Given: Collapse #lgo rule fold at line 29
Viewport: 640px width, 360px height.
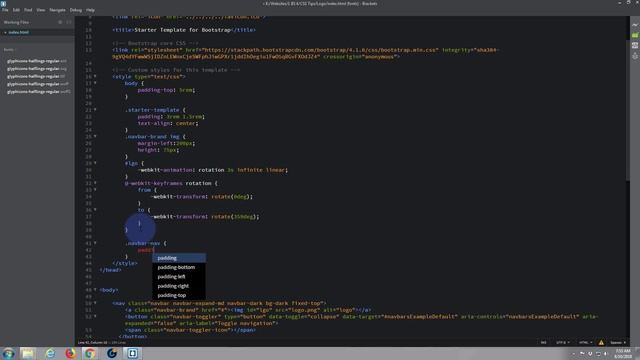Looking at the screenshot, I should coord(96,163).
